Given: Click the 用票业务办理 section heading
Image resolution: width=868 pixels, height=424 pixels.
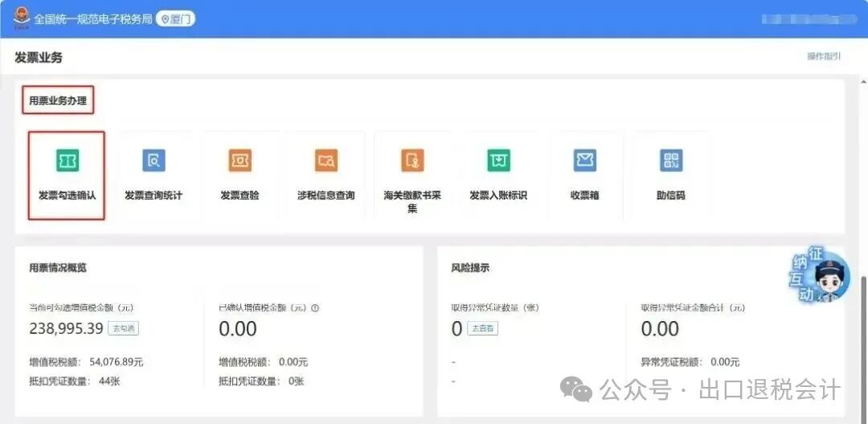Looking at the screenshot, I should pos(57,101).
